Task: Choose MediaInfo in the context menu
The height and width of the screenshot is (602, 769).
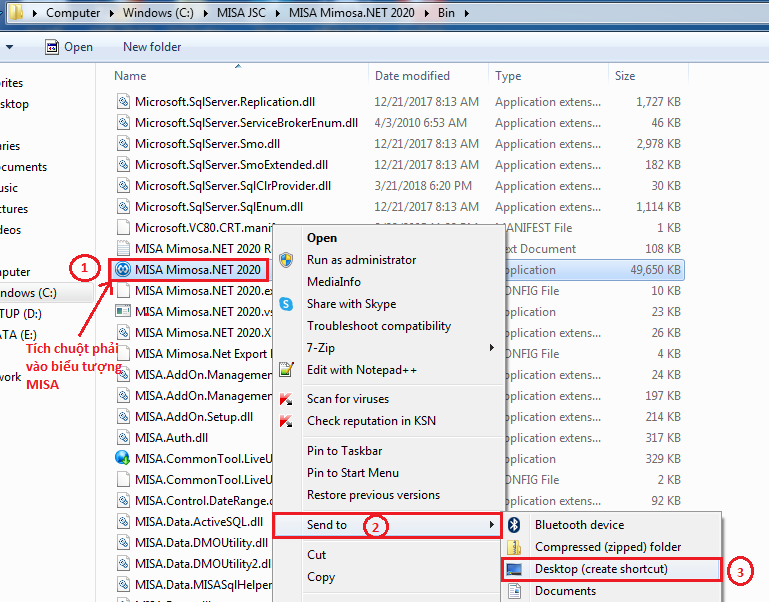Action: click(x=333, y=282)
